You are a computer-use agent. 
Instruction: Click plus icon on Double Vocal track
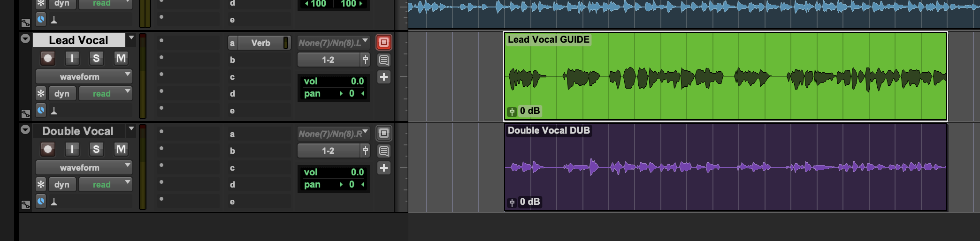click(x=383, y=168)
